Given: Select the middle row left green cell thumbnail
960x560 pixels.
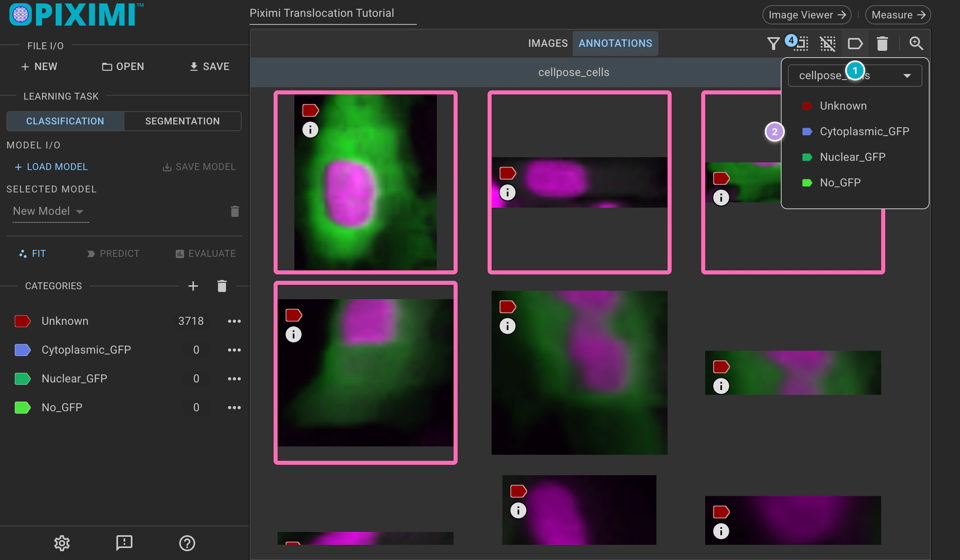Looking at the screenshot, I should 366,373.
